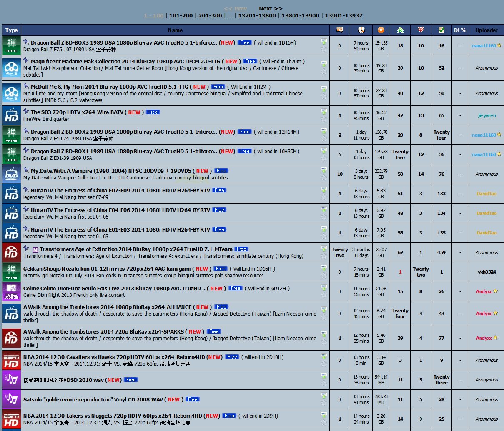Toggle bookmark star for Satsuki Vinyl CD
This screenshot has height=431, width=504.
(x=323, y=403)
